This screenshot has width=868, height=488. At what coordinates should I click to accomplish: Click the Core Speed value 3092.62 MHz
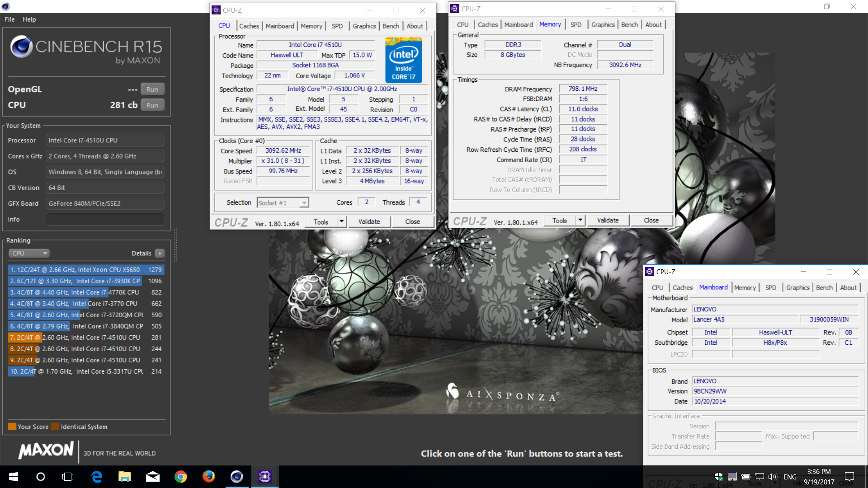click(283, 150)
